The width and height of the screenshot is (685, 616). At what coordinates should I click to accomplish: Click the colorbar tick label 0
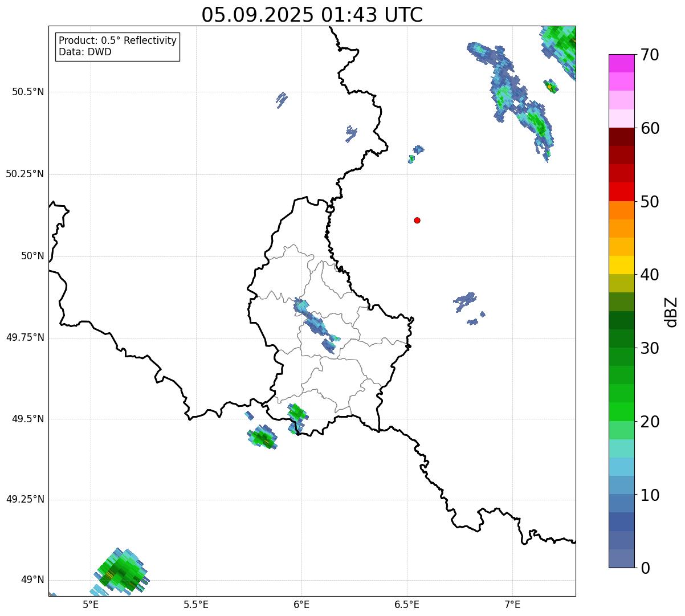645,568
